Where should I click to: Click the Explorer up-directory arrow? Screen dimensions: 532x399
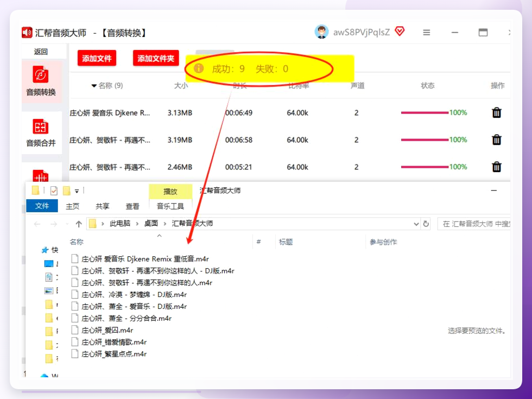[79, 224]
